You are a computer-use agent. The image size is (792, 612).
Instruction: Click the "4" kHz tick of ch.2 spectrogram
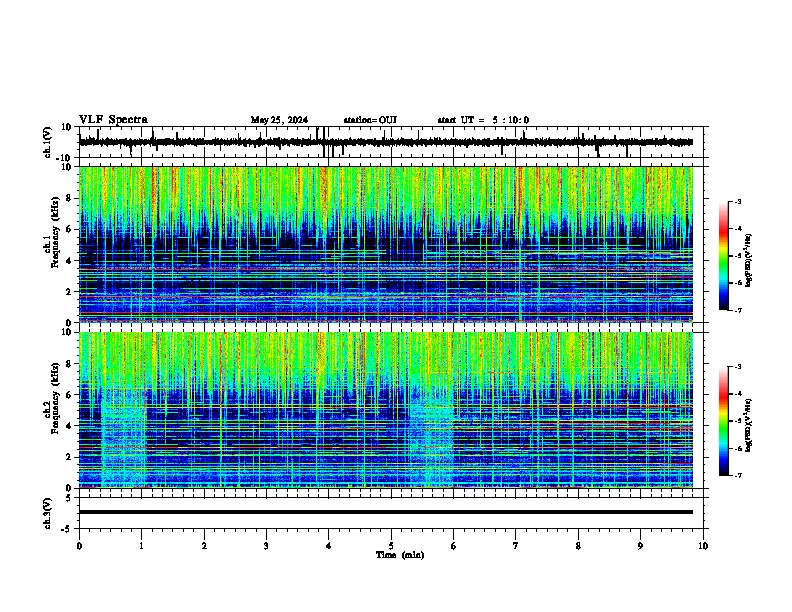point(69,426)
